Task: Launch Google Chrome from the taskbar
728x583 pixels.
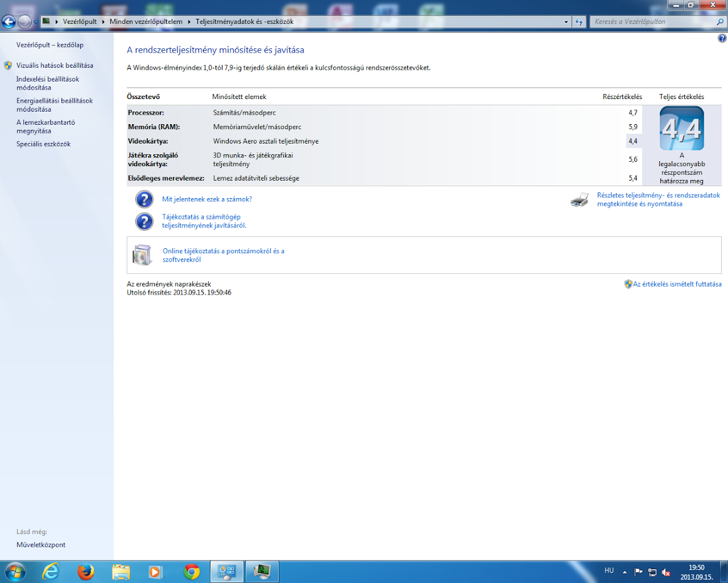Action: (x=191, y=572)
